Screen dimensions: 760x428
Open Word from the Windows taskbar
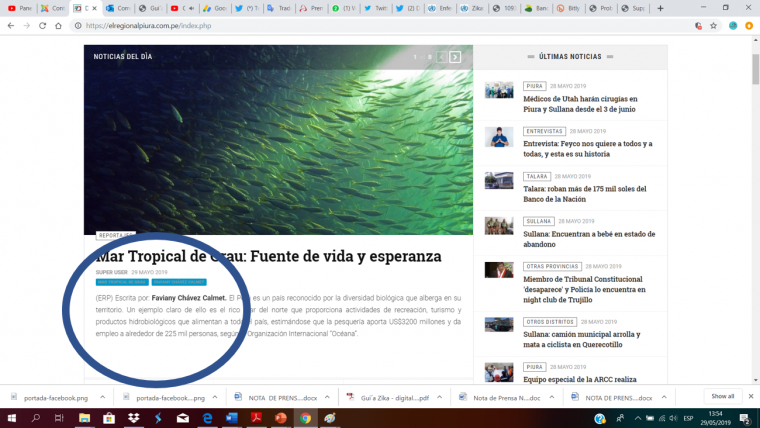coord(232,418)
